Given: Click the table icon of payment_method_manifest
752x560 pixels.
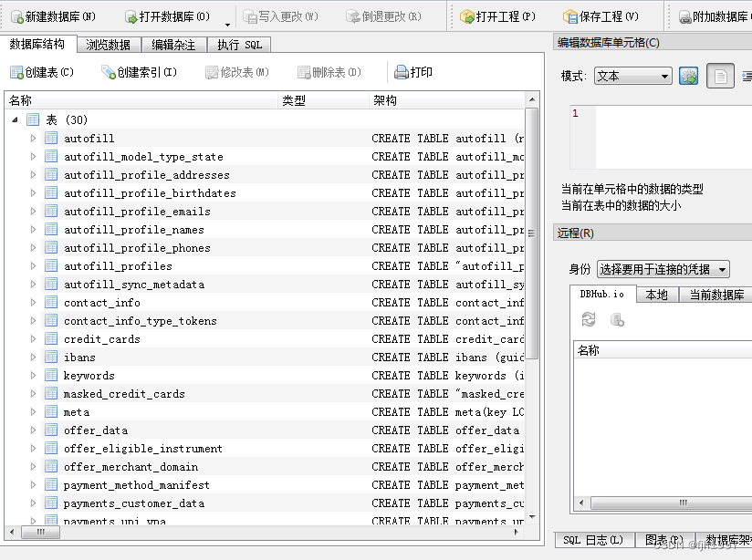Looking at the screenshot, I should (x=51, y=484).
